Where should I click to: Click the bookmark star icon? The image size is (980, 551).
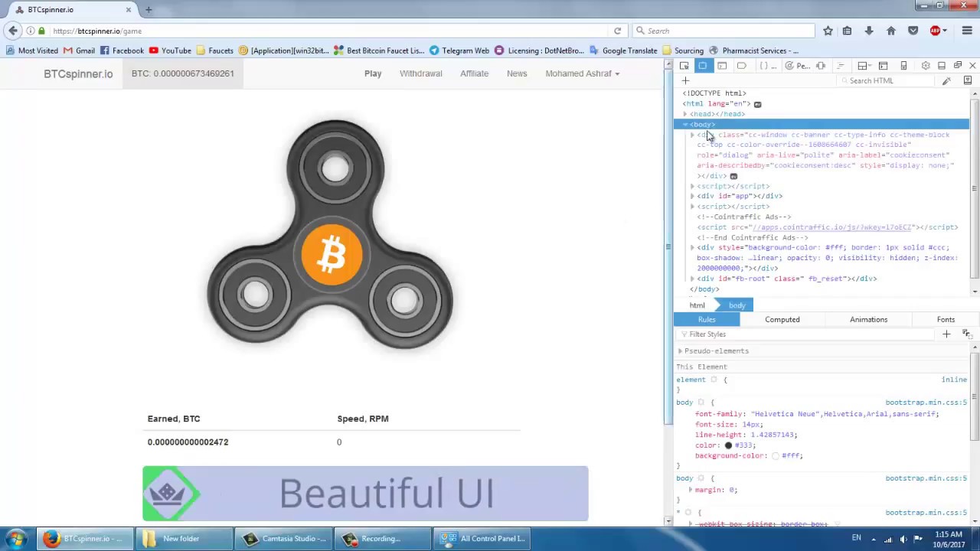pyautogui.click(x=828, y=31)
